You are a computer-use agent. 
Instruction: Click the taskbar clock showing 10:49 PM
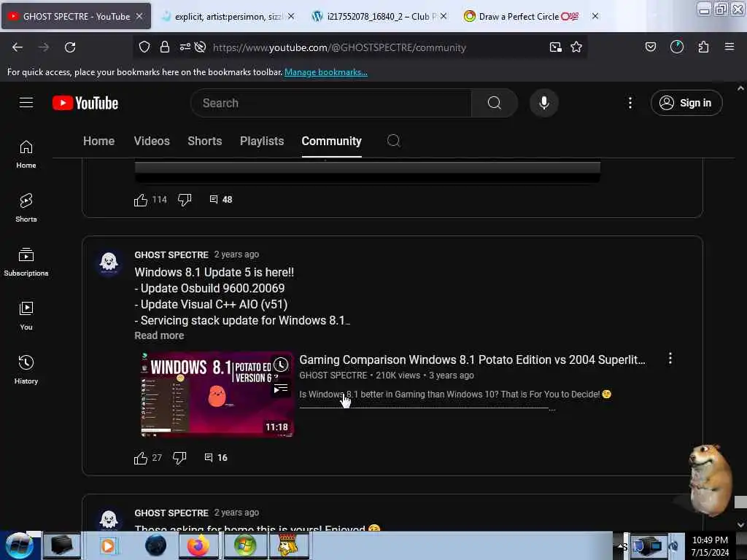click(x=710, y=545)
